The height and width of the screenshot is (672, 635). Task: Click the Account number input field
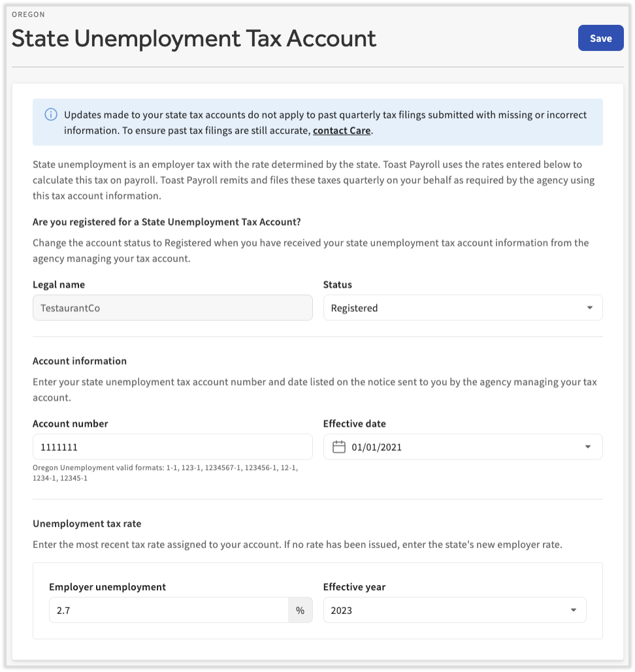[172, 447]
